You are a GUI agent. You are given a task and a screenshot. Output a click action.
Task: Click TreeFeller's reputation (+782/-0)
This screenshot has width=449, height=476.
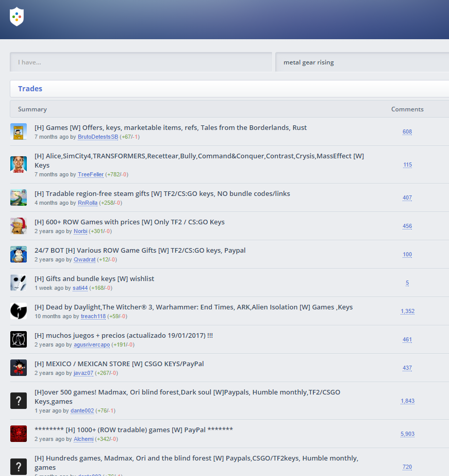click(117, 174)
